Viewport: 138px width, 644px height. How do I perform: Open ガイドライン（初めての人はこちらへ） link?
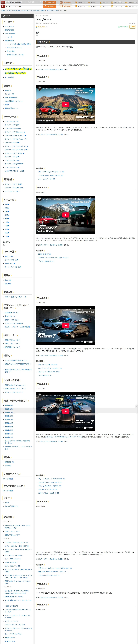tap(18, 71)
